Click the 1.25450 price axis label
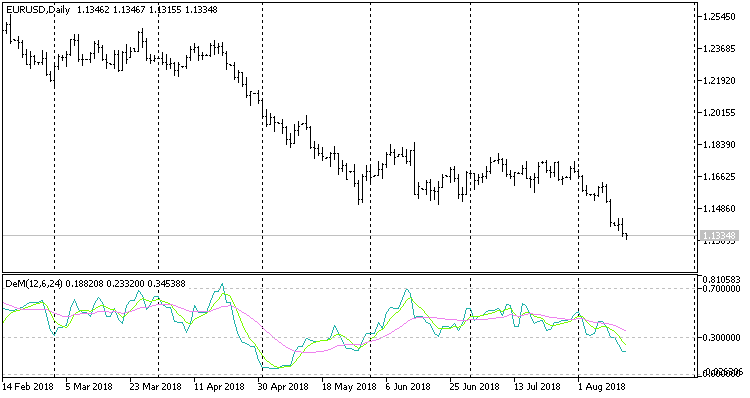The height and width of the screenshot is (398, 750). click(x=719, y=17)
